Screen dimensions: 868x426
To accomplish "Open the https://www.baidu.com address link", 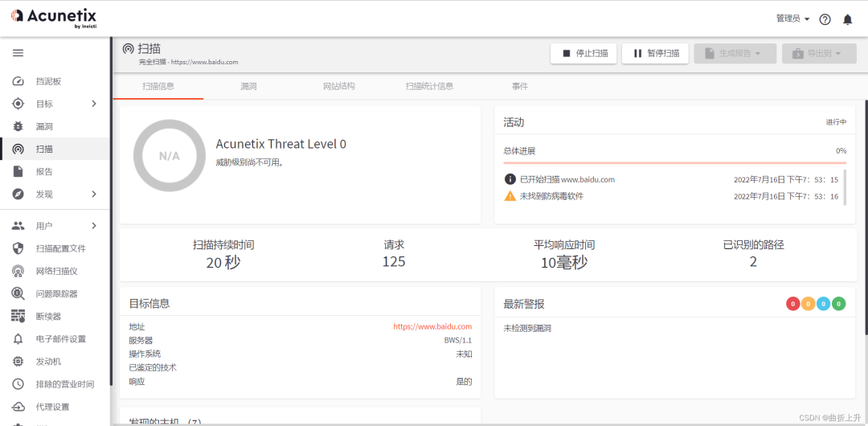I will pos(432,327).
